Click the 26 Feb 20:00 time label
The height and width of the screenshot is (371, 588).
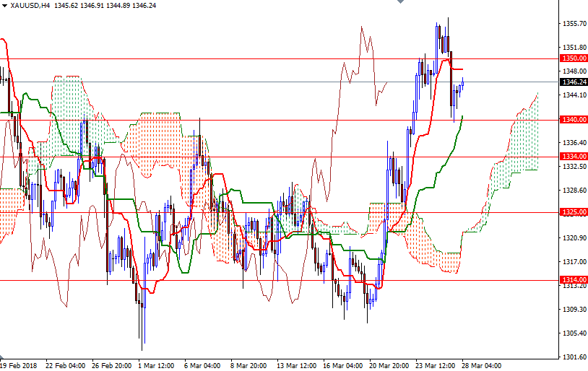point(111,365)
